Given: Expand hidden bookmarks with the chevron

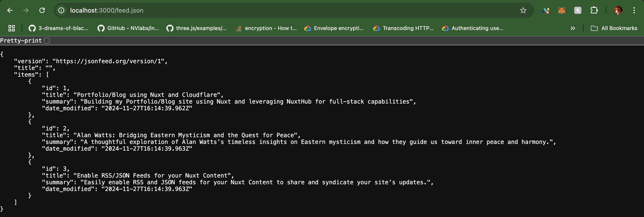Looking at the screenshot, I should [x=573, y=28].
